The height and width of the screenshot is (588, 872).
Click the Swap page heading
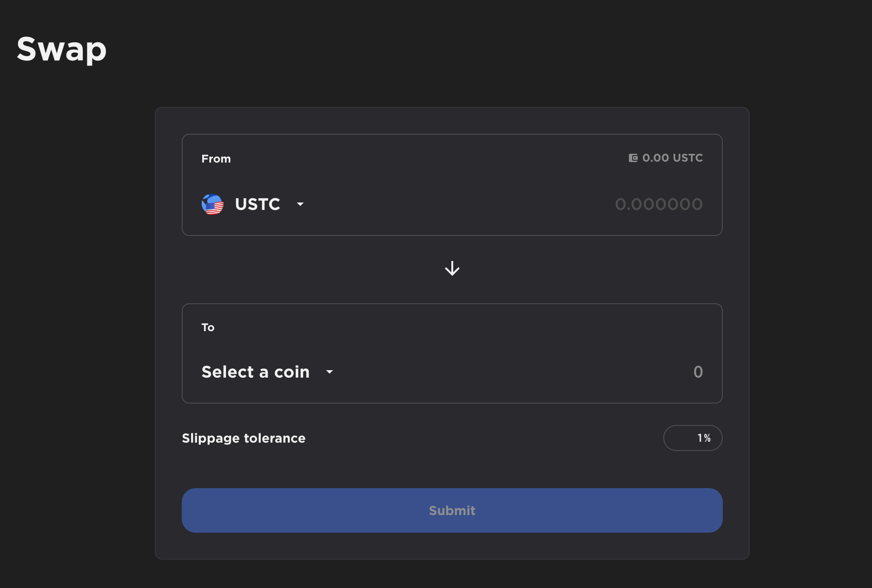(x=61, y=50)
